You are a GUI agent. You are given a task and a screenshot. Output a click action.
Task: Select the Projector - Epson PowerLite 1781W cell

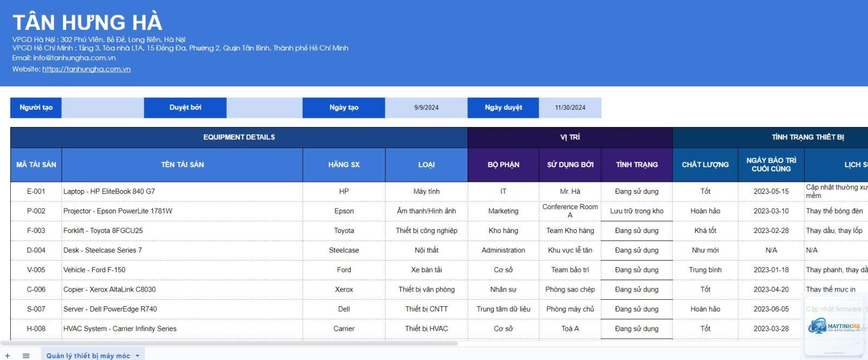[182, 211]
